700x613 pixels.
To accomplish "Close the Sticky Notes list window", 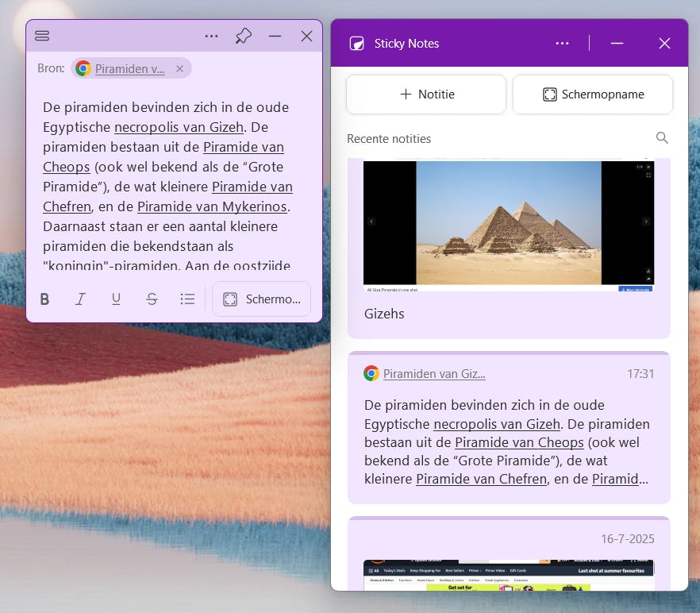I will pos(664,44).
